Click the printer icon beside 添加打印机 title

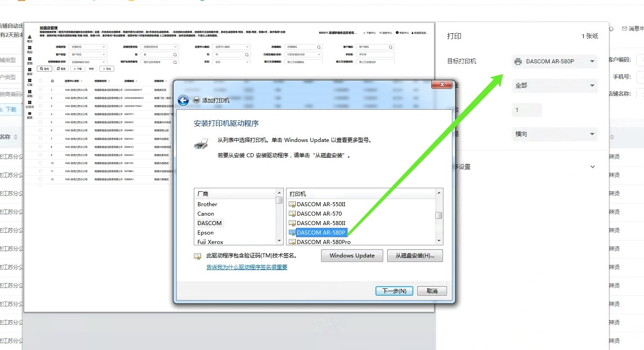[197, 100]
